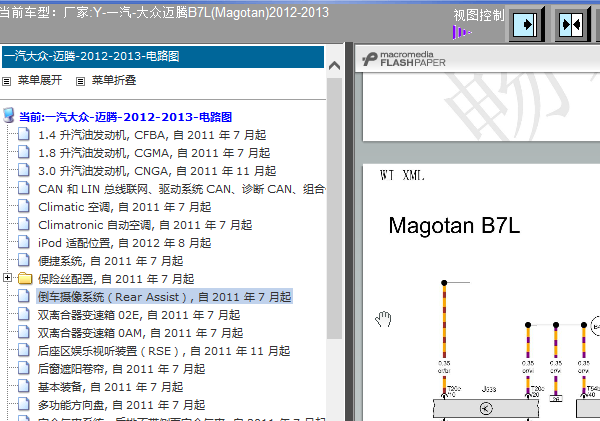Open 后窗遮阳卷帘 diagram entry
The height and width of the screenshot is (421, 600).
[x=122, y=369]
